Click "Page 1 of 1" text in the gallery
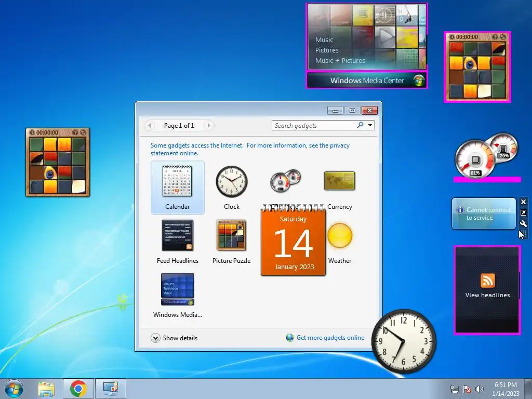This screenshot has width=532, height=399. coord(179,126)
